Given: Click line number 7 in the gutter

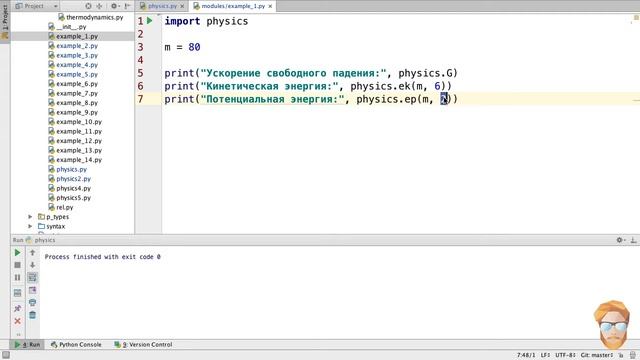Looking at the screenshot, I should (140, 99).
